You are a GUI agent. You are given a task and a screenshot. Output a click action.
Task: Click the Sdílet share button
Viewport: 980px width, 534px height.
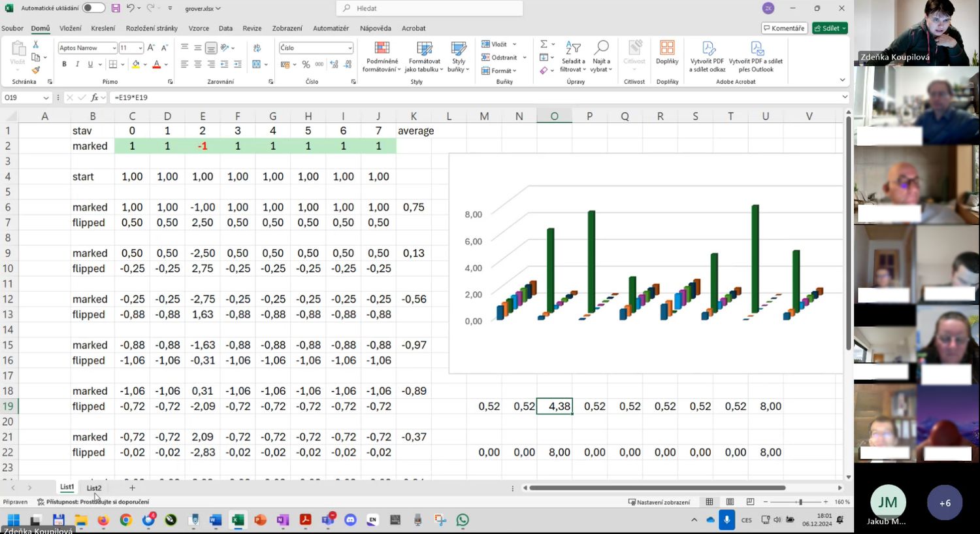tap(830, 28)
